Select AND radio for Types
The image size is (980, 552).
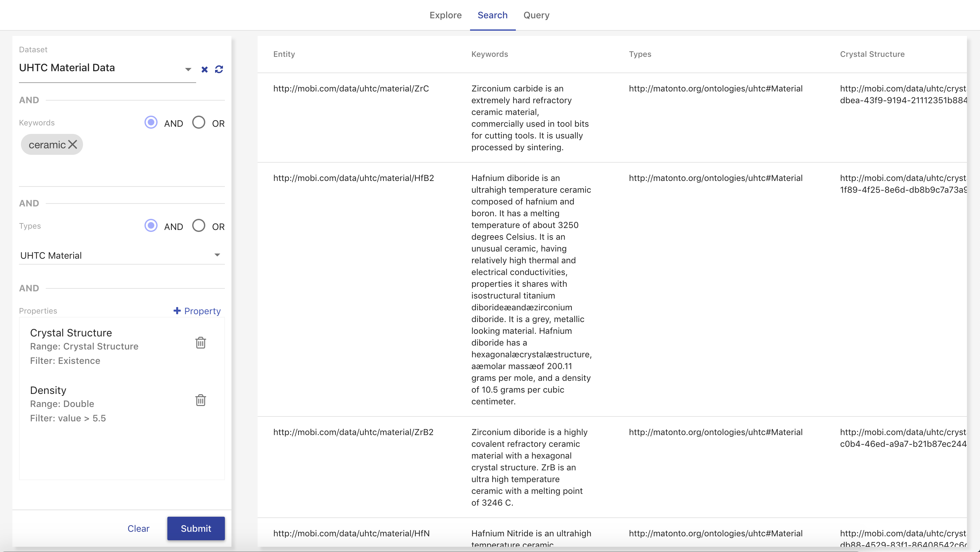(151, 225)
